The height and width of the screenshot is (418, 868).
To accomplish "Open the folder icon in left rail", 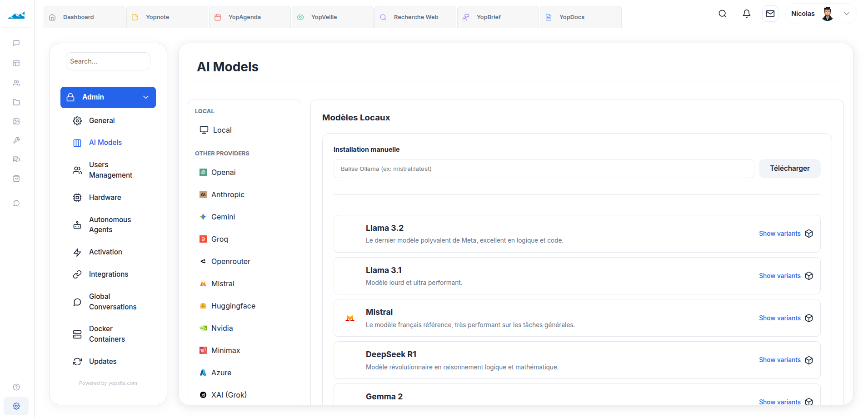I will point(16,102).
